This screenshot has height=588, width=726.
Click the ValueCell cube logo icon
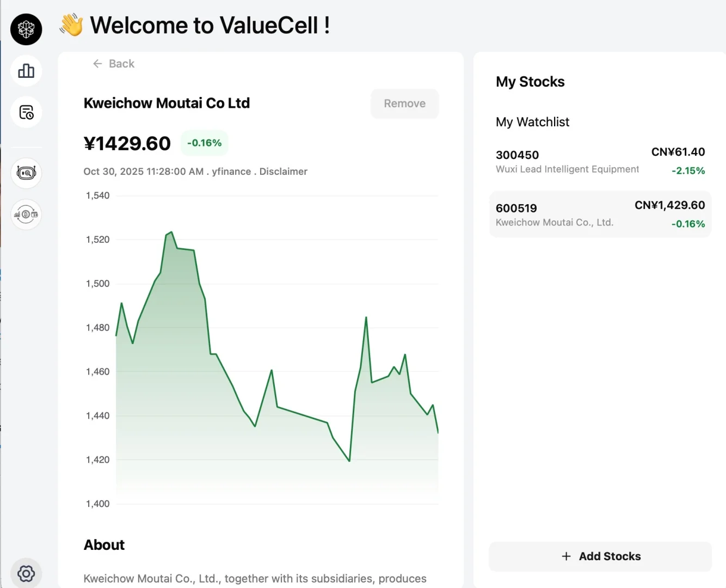pyautogui.click(x=26, y=29)
